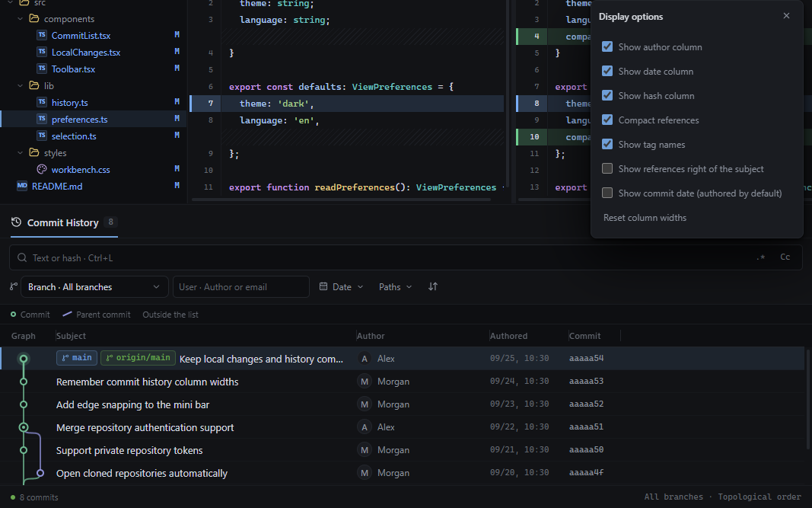Click Reset column widths

click(645, 218)
